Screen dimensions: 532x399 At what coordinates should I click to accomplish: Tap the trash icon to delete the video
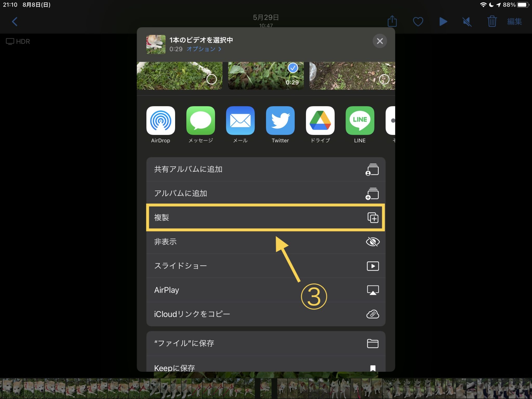[492, 22]
